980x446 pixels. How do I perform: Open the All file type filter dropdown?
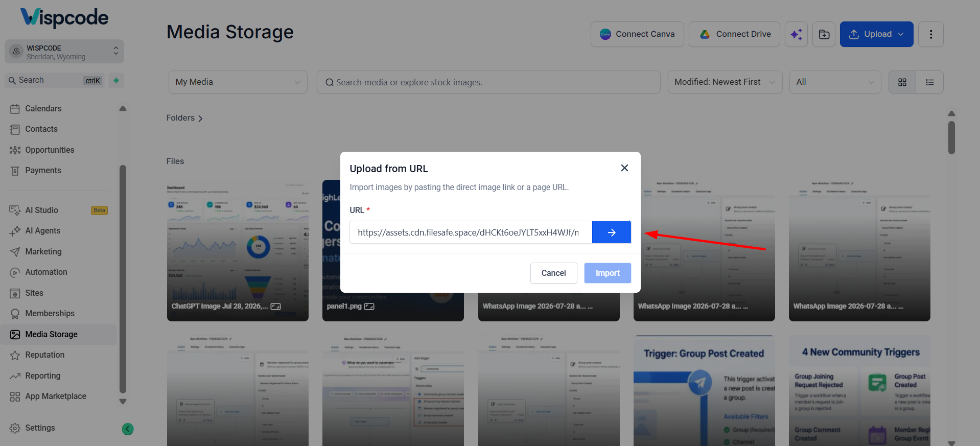(x=835, y=82)
